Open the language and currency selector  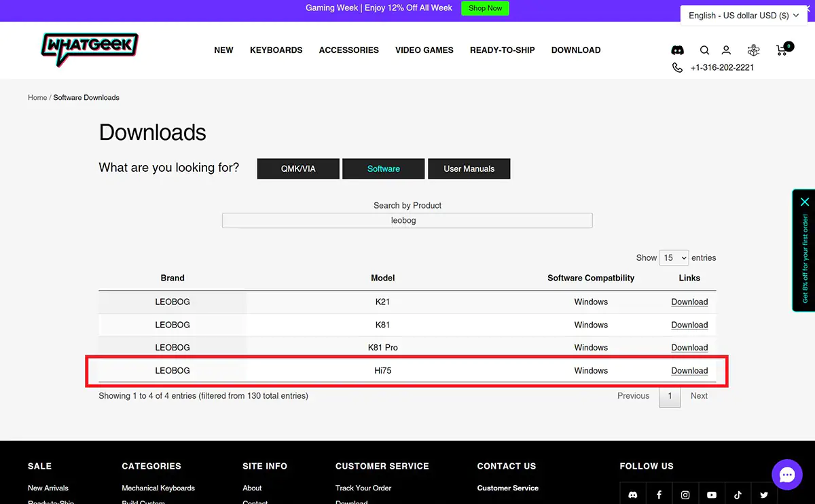(744, 15)
